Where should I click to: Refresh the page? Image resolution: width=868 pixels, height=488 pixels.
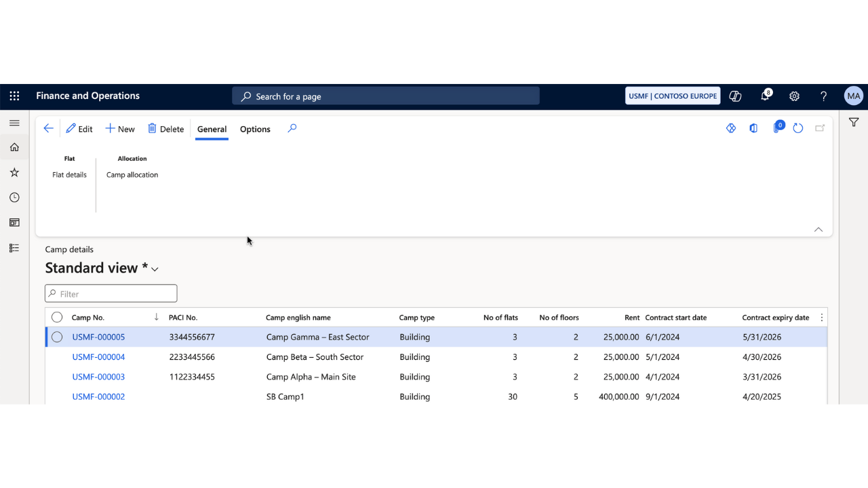click(x=798, y=128)
